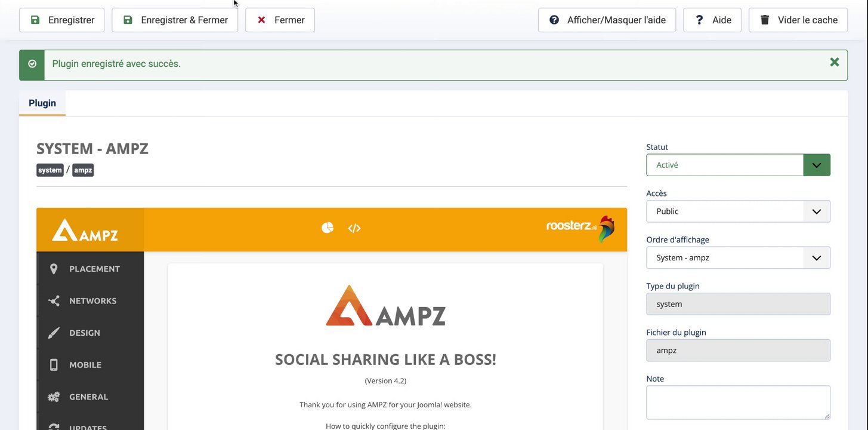Click the chevron of Ordre d'affichage dropdown

pos(817,258)
